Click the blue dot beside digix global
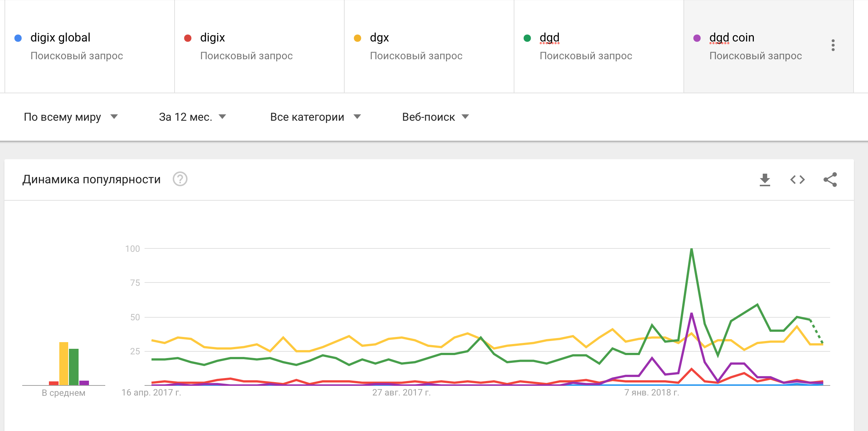 pos(18,38)
